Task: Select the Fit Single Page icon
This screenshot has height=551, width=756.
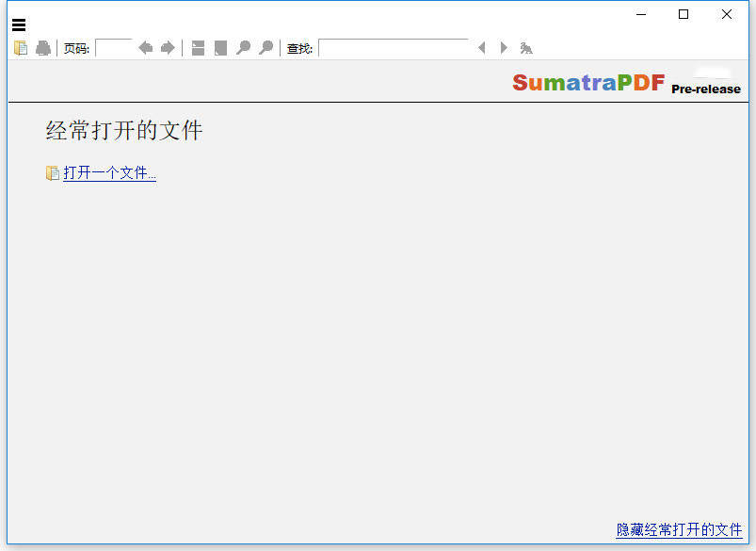Action: click(x=220, y=48)
